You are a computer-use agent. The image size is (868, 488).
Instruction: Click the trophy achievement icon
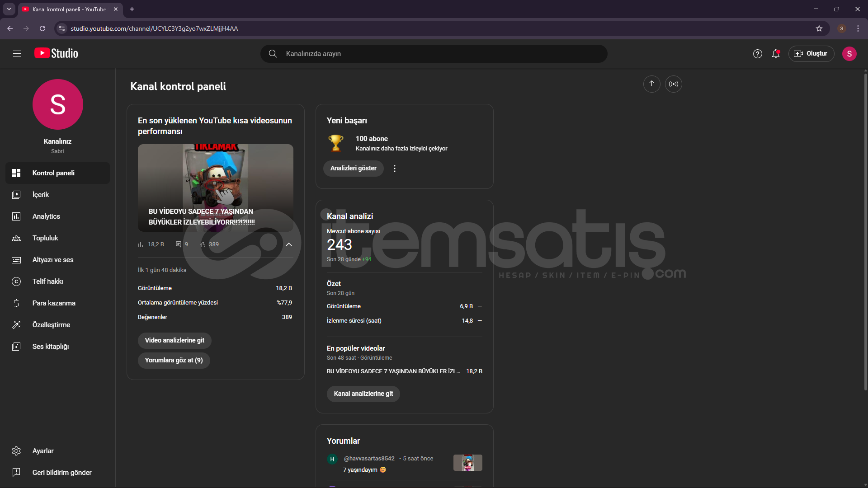click(335, 143)
